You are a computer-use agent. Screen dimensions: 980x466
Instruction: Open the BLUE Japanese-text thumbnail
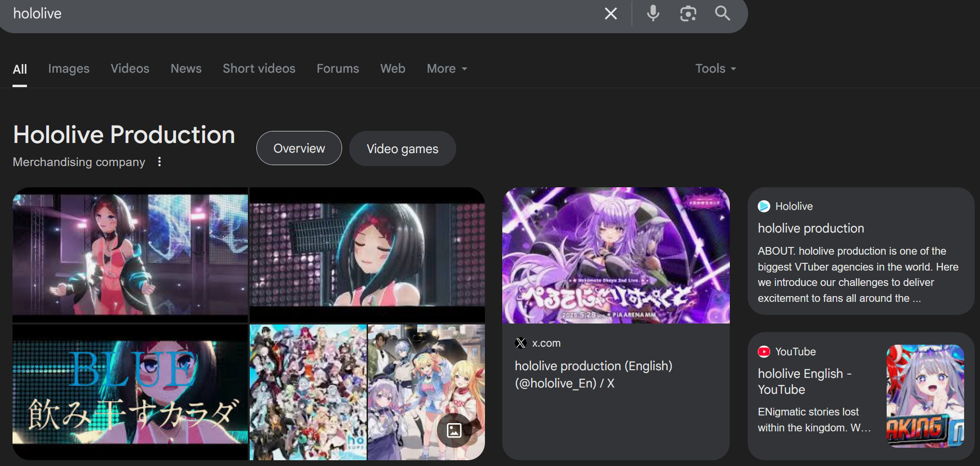tap(130, 392)
